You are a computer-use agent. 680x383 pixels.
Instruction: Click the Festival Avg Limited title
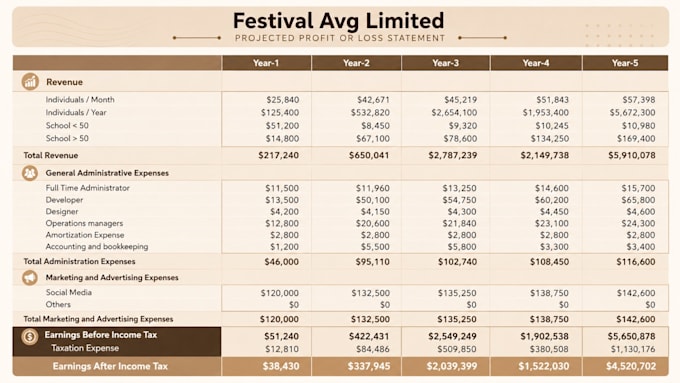coord(339,20)
